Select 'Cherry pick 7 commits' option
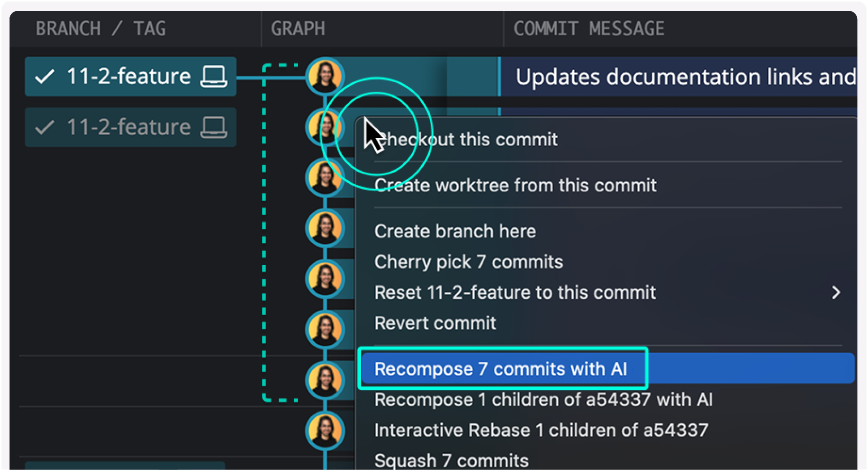This screenshot has height=470, width=868. point(468,262)
